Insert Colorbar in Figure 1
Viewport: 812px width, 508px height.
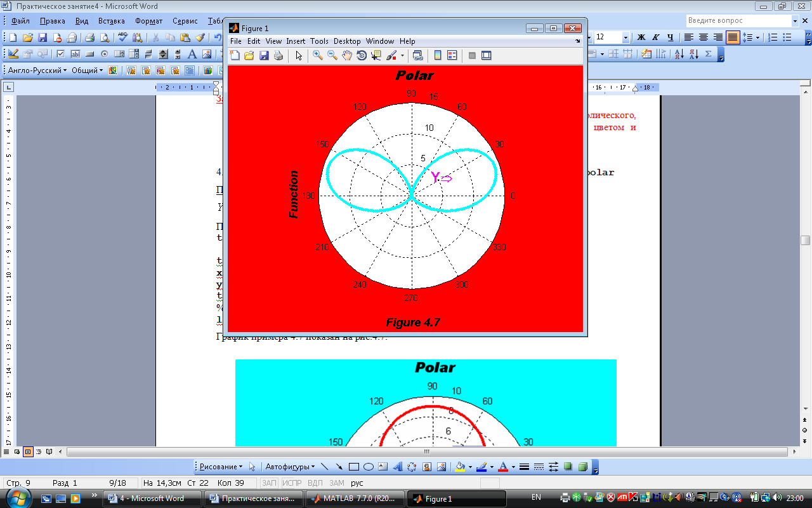tap(438, 56)
